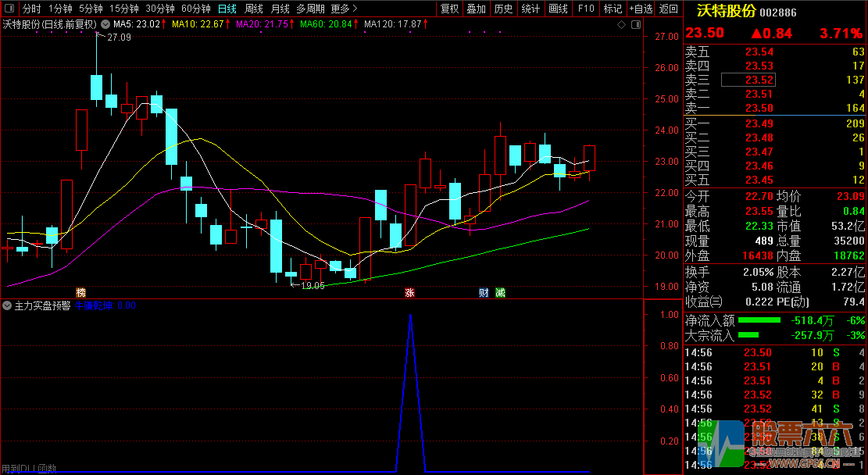Open the 历史 history button
The height and width of the screenshot is (475, 868).
pyautogui.click(x=503, y=9)
